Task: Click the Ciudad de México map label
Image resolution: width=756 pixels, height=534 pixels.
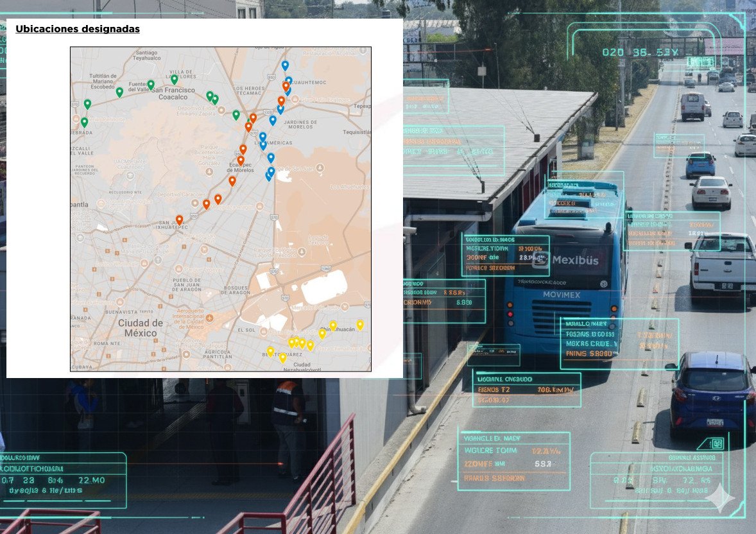Action: (141, 328)
